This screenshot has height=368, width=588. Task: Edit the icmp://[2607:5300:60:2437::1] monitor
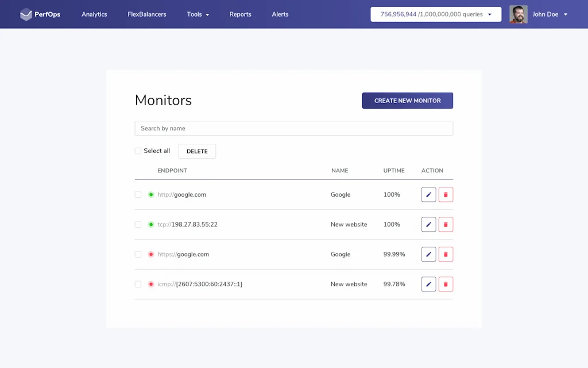pyautogui.click(x=428, y=284)
